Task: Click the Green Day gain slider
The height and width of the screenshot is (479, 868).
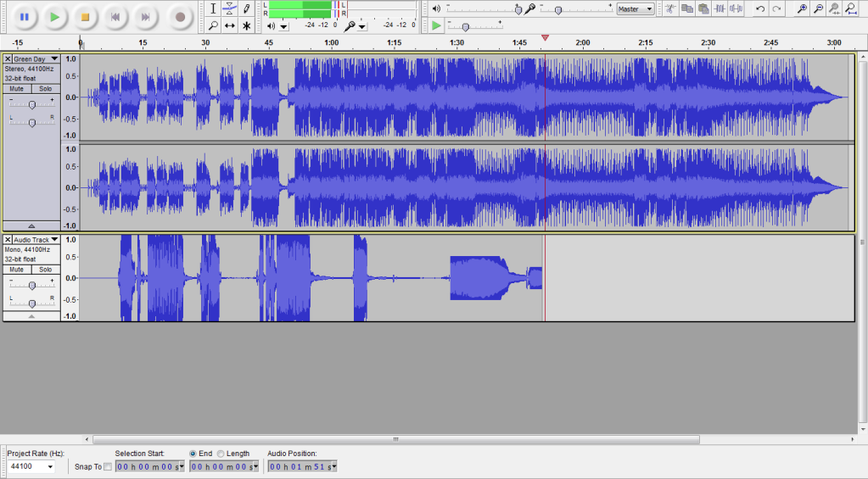Action: tap(31, 104)
